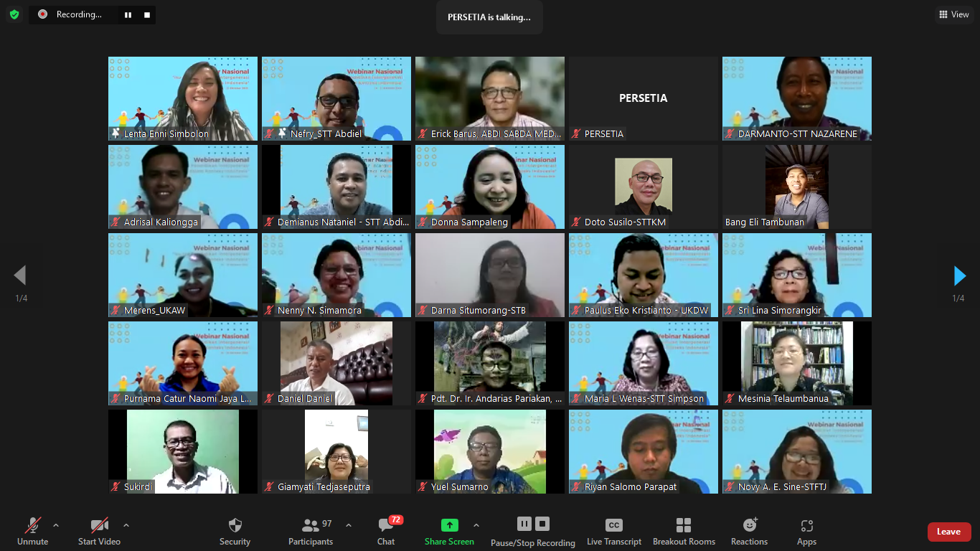Expand video options arrow beside Start Video

point(126,525)
